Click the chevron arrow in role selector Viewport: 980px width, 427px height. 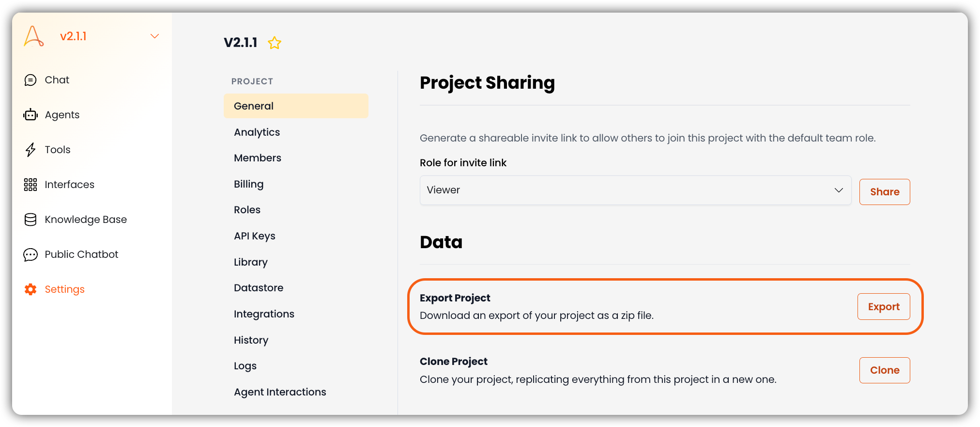pyautogui.click(x=839, y=190)
